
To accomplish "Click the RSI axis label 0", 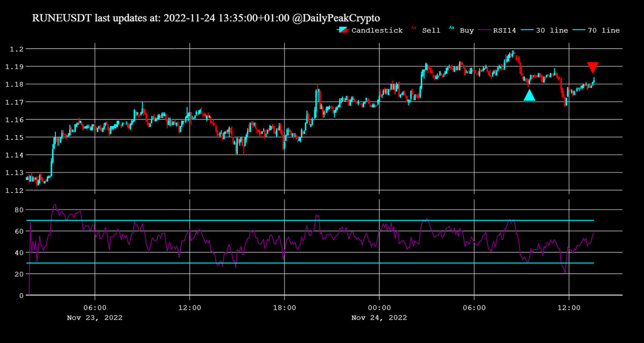I will click(21, 295).
